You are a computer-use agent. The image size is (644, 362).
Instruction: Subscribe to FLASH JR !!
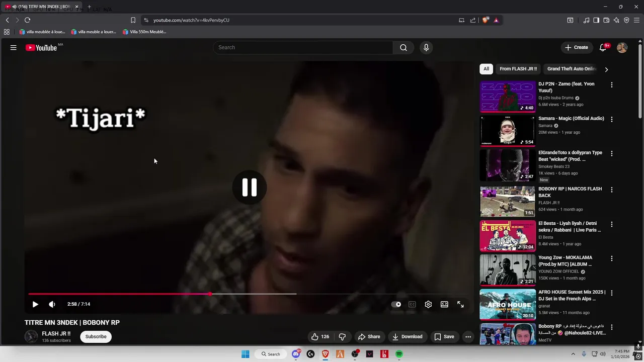[96, 337]
